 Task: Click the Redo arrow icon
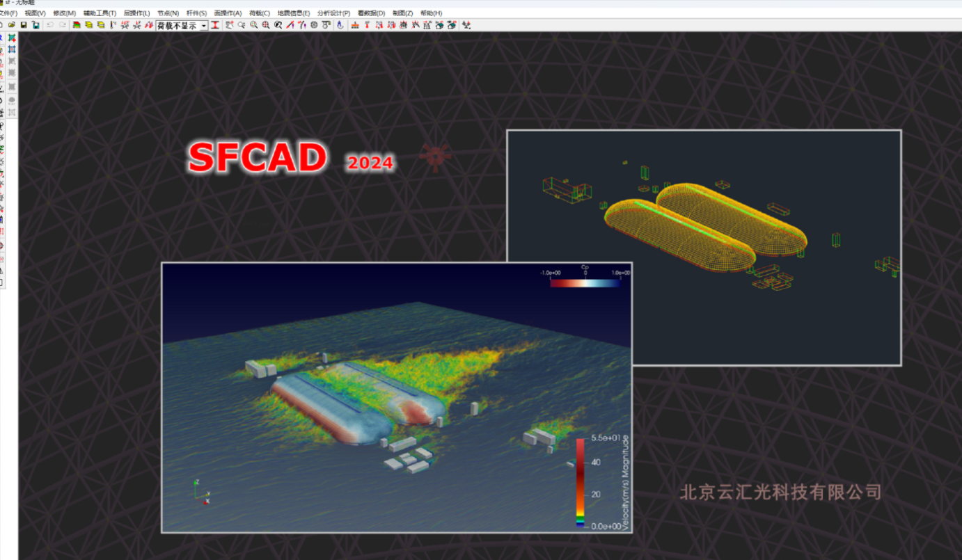pyautogui.click(x=62, y=25)
